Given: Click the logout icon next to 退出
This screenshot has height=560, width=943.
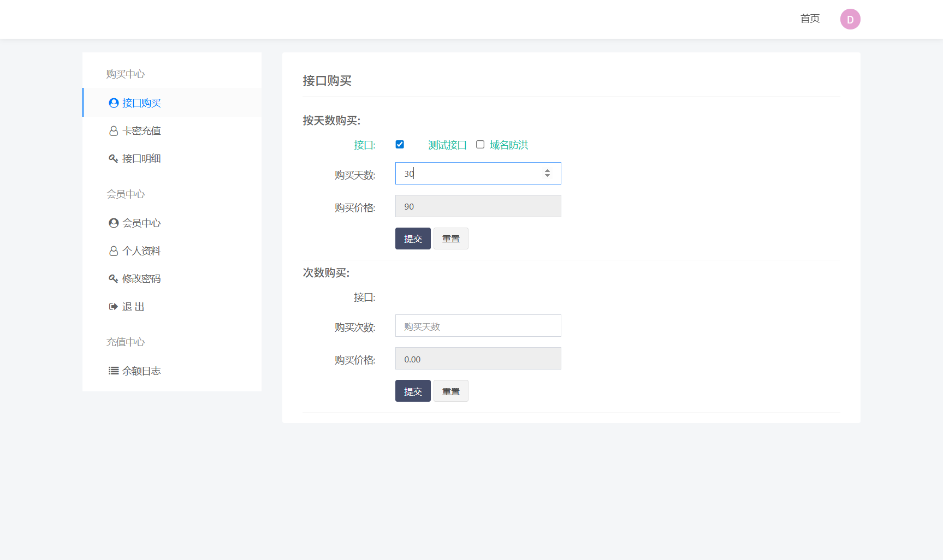Looking at the screenshot, I should click(x=113, y=306).
